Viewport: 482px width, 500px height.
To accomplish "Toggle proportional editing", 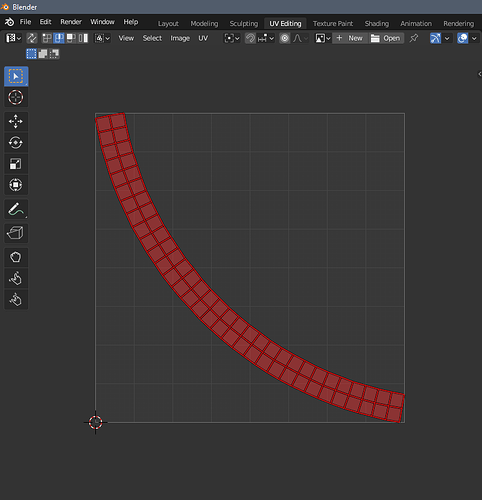I will point(284,38).
